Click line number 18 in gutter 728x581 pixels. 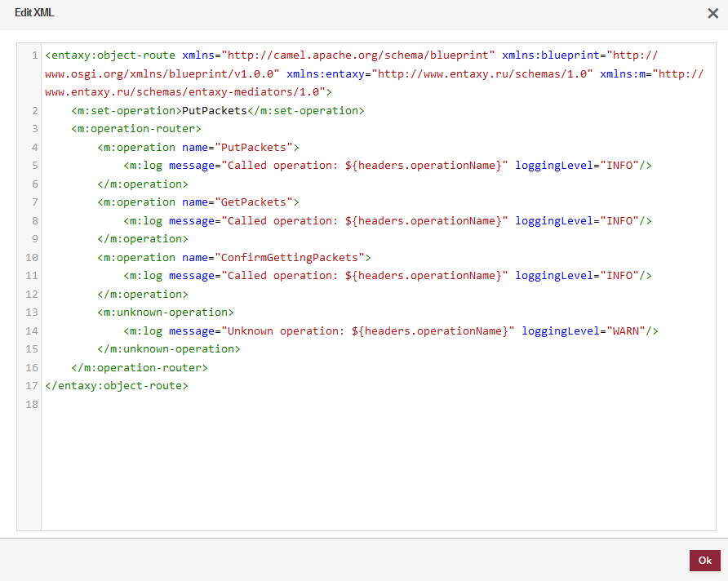tap(32, 404)
